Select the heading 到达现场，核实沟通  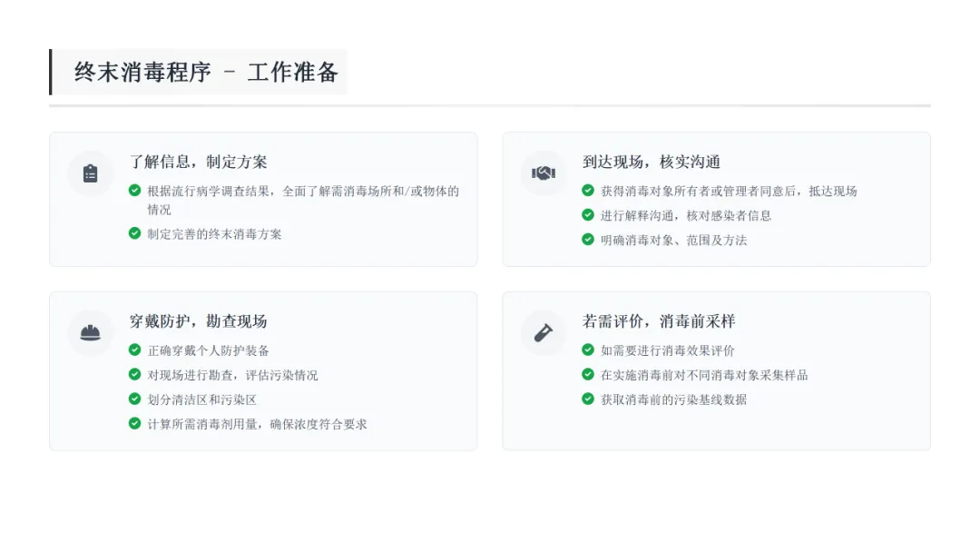click(652, 163)
